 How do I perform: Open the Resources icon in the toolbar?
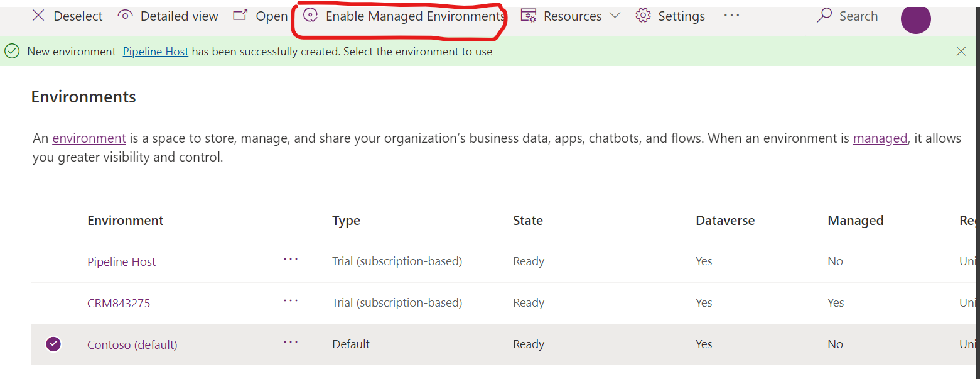[x=529, y=15]
